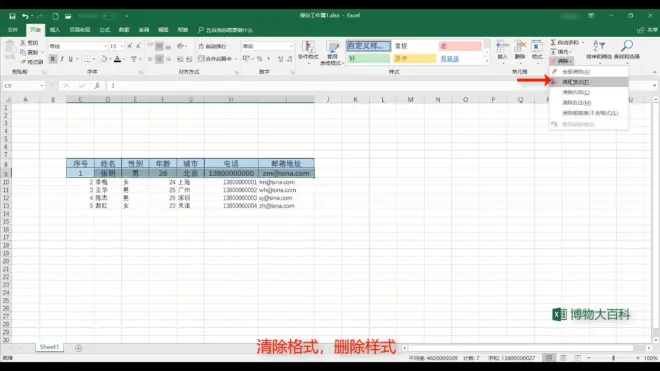Image resolution: width=660 pixels, height=371 pixels.
Task: Click the font color A icon
Action: (117, 59)
